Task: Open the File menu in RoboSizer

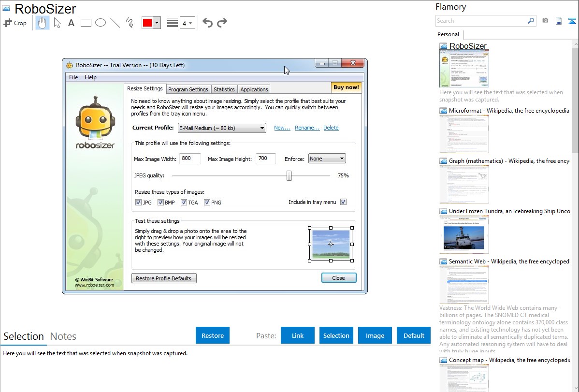Action: pyautogui.click(x=73, y=77)
